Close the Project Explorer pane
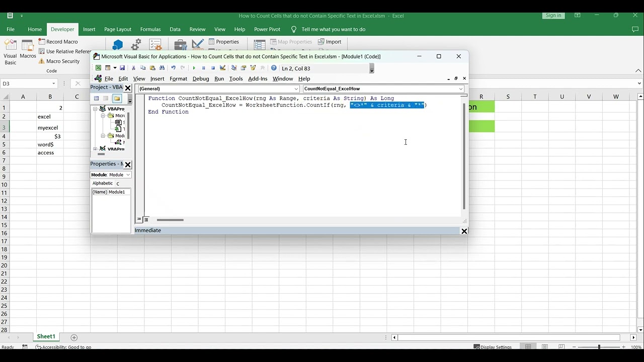This screenshot has width=644, height=362. click(128, 88)
